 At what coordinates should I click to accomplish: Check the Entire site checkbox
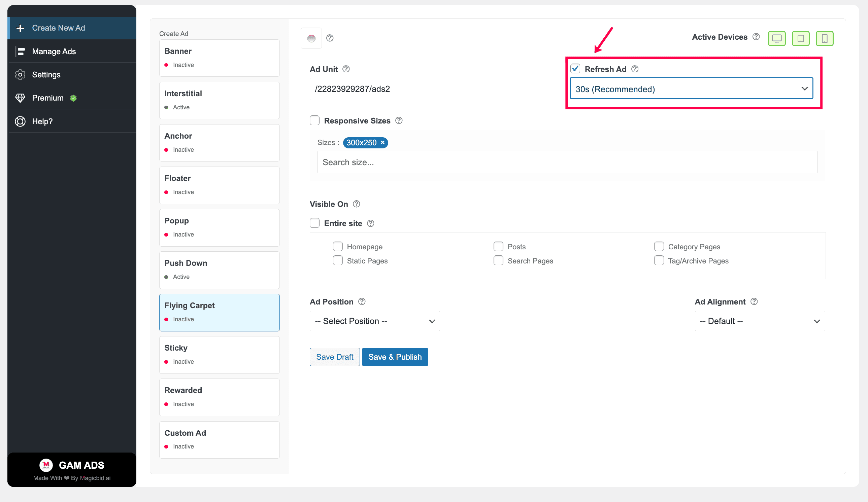[x=314, y=223]
